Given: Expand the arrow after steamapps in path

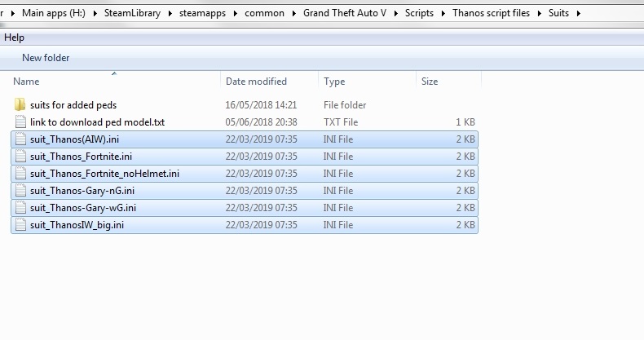Looking at the screenshot, I should tap(236, 14).
